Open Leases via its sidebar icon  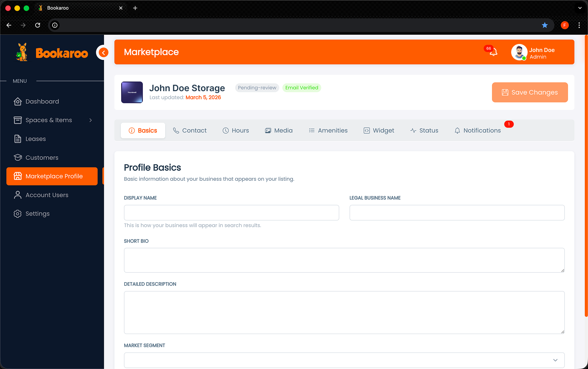coord(18,139)
